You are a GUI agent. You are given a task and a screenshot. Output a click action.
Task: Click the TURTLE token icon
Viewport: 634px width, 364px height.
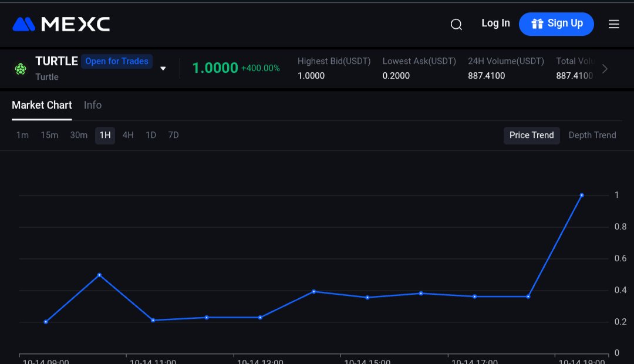[x=21, y=69]
